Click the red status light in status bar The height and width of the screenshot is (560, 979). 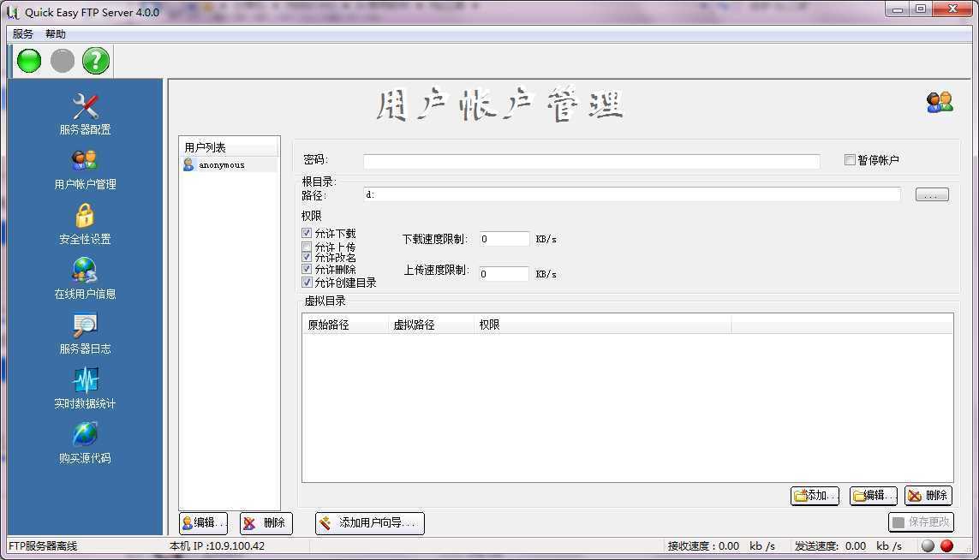coord(947,545)
